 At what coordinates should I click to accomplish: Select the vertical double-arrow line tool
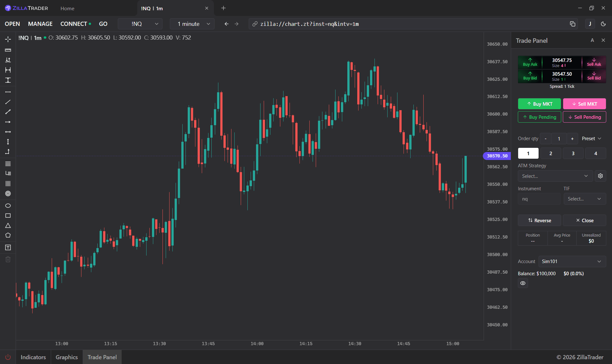(8, 142)
